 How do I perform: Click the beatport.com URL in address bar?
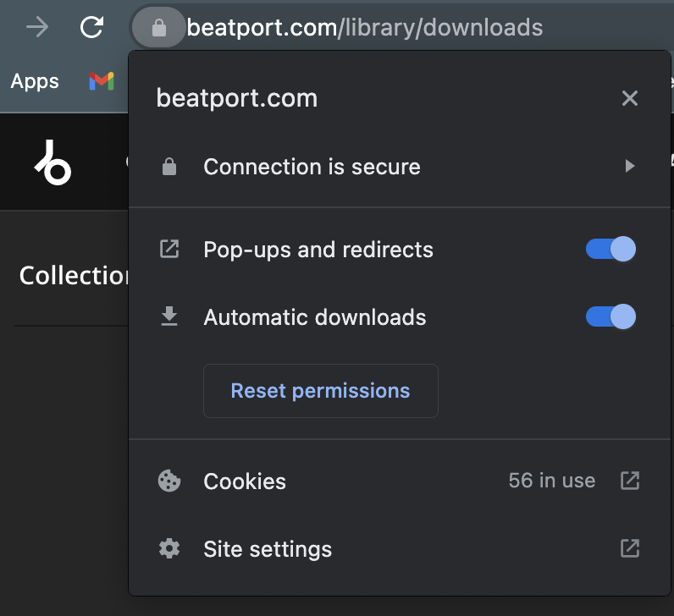[x=364, y=28]
